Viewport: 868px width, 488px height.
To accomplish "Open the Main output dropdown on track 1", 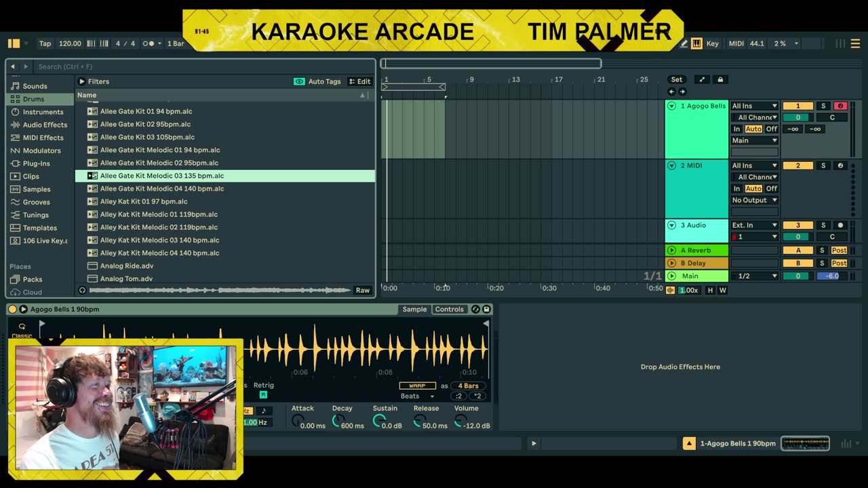I will pos(754,140).
